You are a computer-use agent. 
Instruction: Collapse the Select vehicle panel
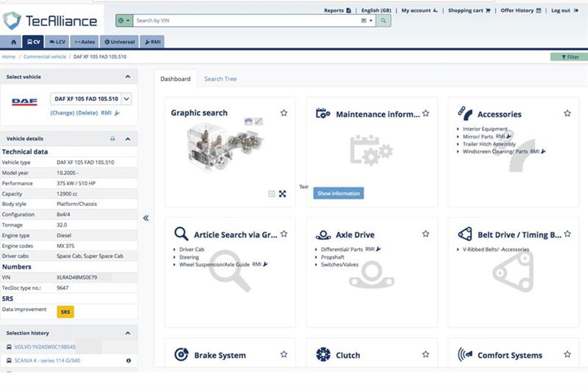(x=128, y=76)
